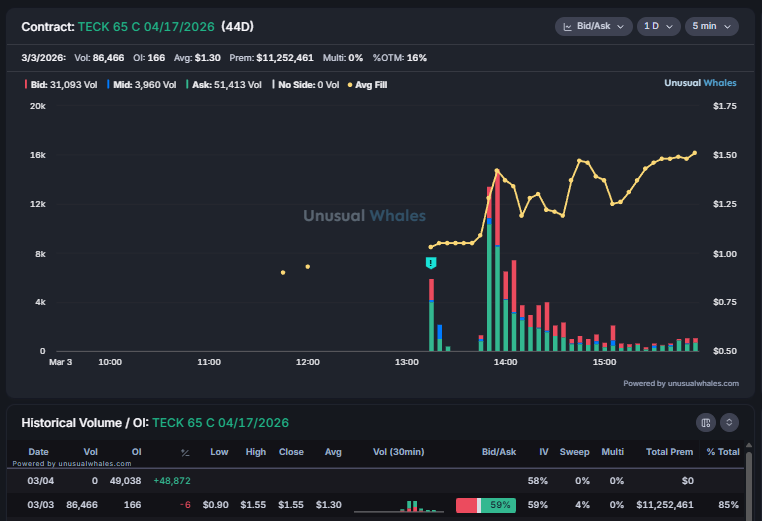Click the Vol: 86,466 summary stat

click(x=99, y=58)
